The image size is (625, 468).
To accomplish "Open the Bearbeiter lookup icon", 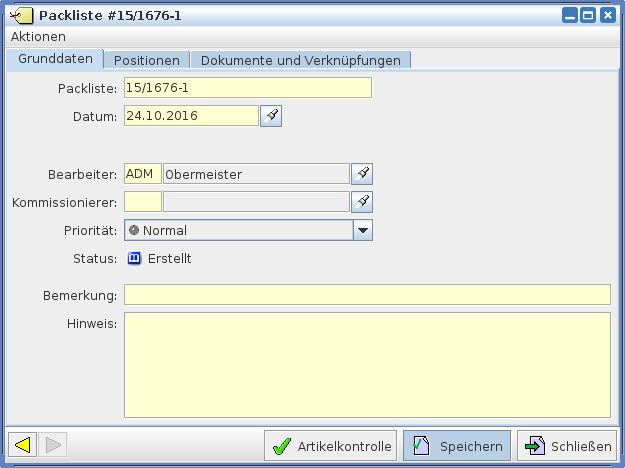I will click(363, 174).
